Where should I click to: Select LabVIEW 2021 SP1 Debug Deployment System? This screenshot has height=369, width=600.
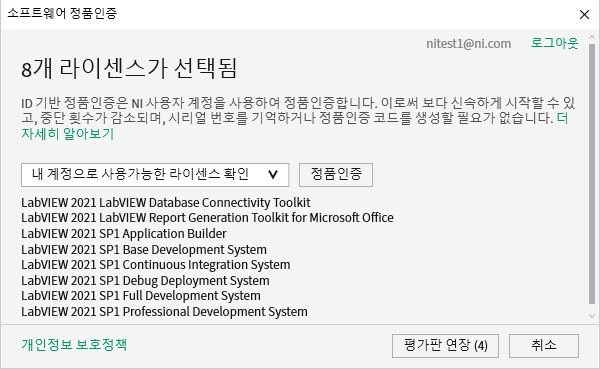pos(145,281)
